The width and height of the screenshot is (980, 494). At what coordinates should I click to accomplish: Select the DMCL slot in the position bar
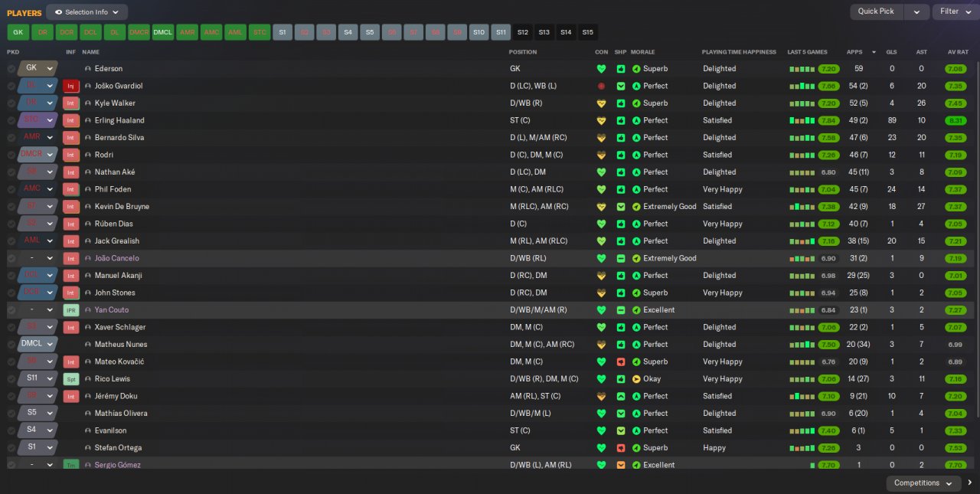click(x=163, y=32)
